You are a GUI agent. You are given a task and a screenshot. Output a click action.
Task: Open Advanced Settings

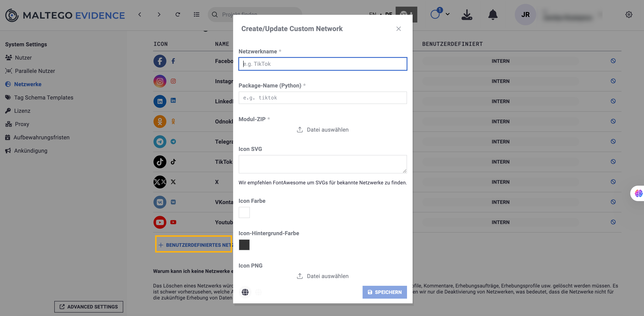88,307
